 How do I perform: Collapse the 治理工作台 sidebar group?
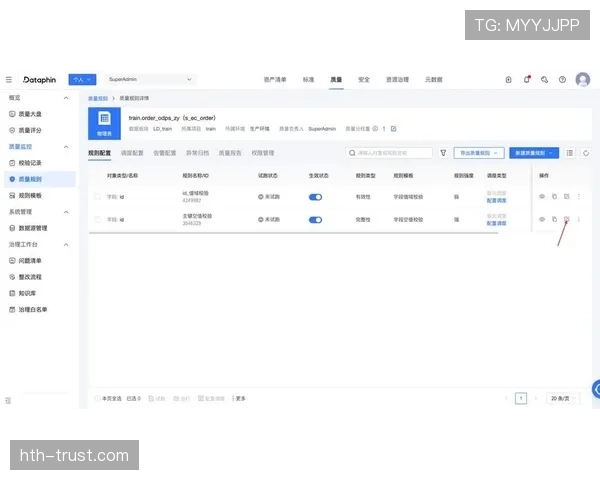(x=66, y=244)
